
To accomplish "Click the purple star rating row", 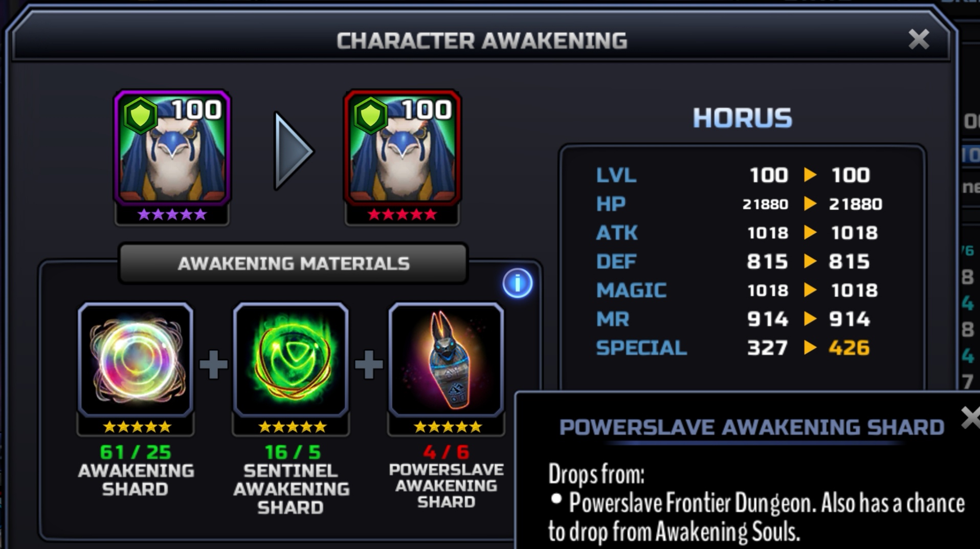I will click(x=172, y=214).
